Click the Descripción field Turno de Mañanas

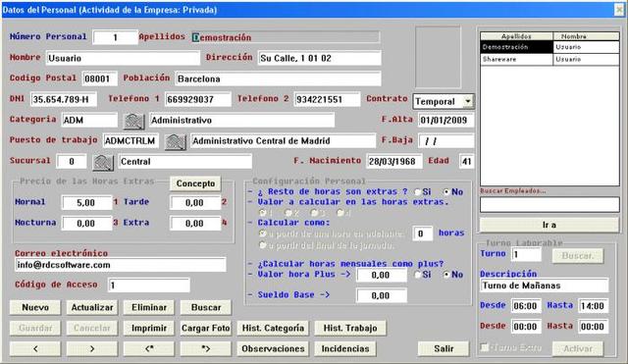pyautogui.click(x=545, y=286)
